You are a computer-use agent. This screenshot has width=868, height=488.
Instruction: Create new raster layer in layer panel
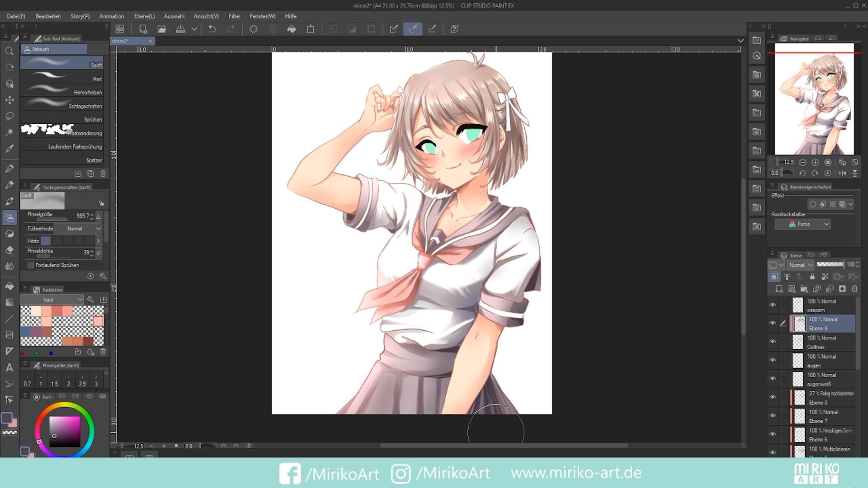pyautogui.click(x=778, y=289)
